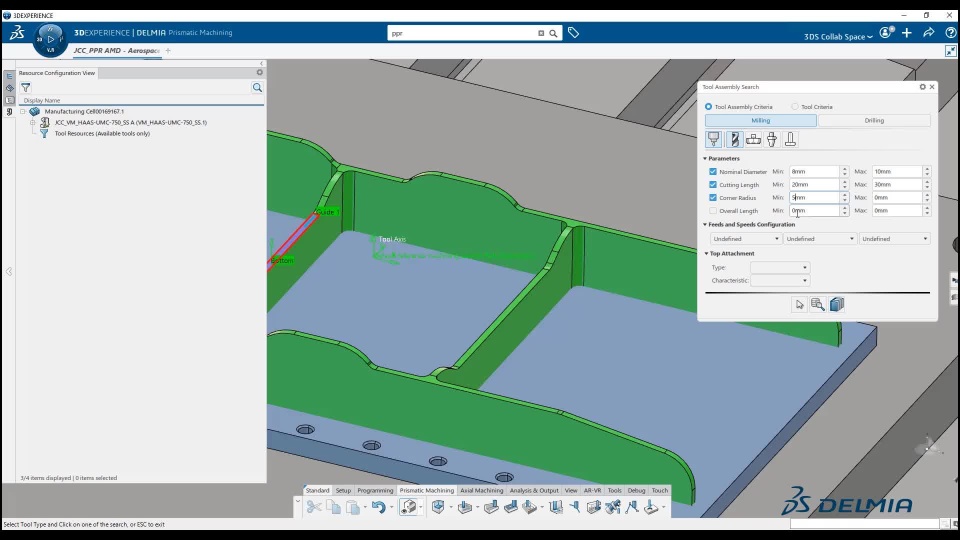Click the Paste icon in bottom toolbar
The width and height of the screenshot is (960, 540).
point(353,507)
